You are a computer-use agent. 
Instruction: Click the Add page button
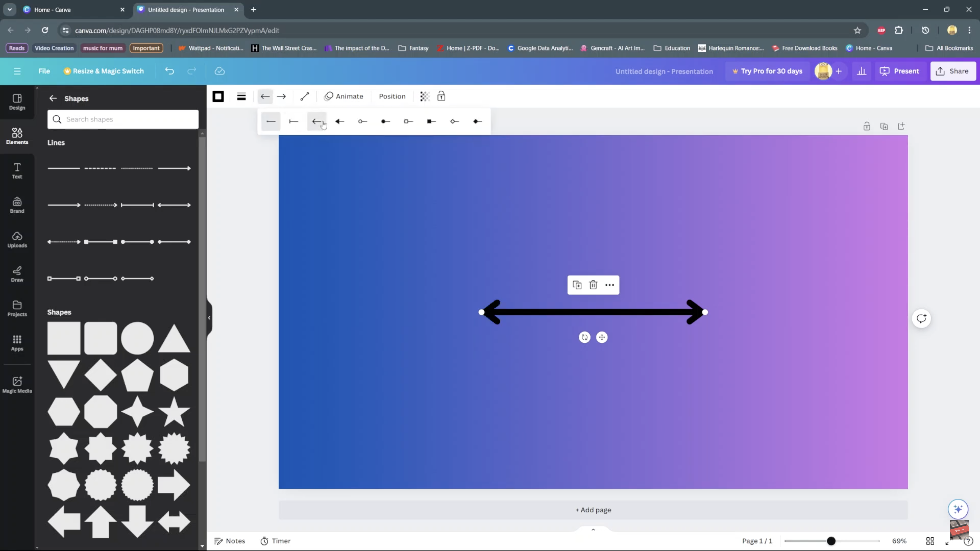click(x=593, y=510)
